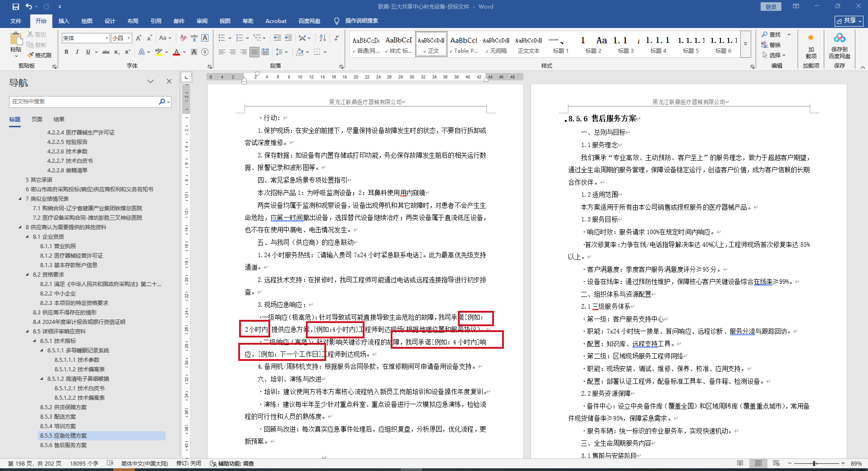Collapse the '8.5 详细评审响应资料' tree node

point(28,332)
